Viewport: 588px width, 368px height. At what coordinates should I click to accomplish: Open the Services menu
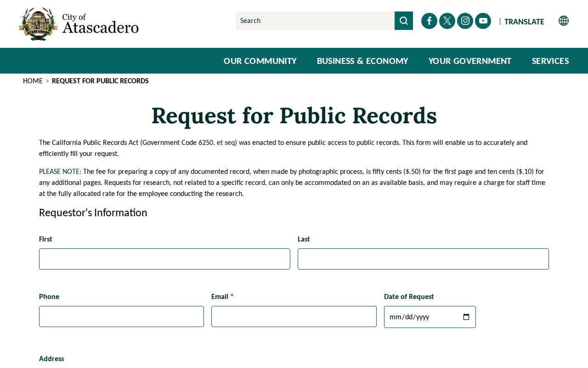[x=550, y=61]
